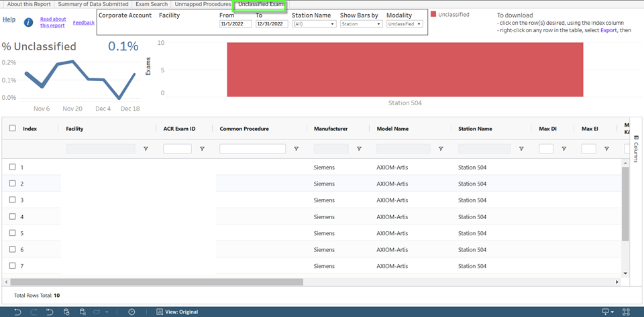This screenshot has width=644, height=317.
Task: Open the Max DI filter icon
Action: coord(564,149)
